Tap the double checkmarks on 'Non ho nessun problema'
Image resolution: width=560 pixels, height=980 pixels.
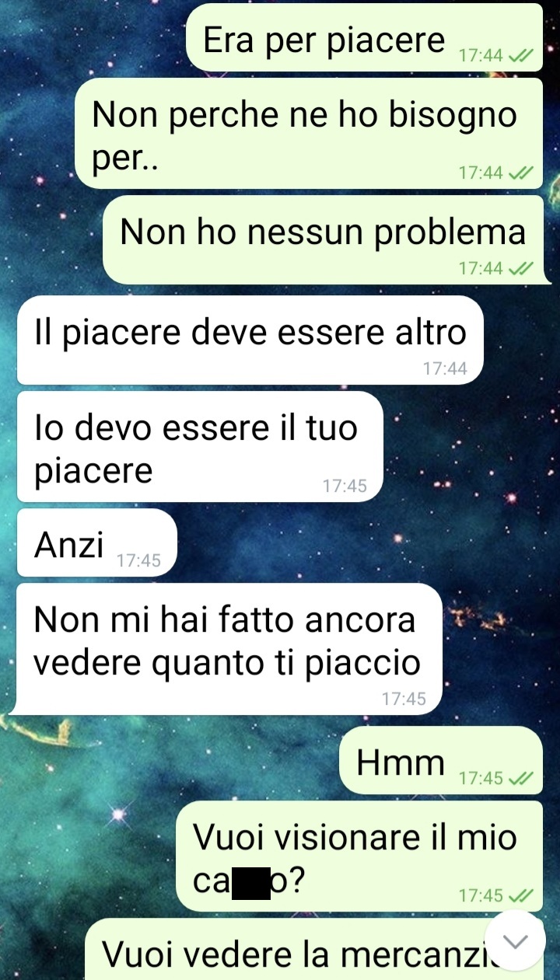click(x=520, y=269)
